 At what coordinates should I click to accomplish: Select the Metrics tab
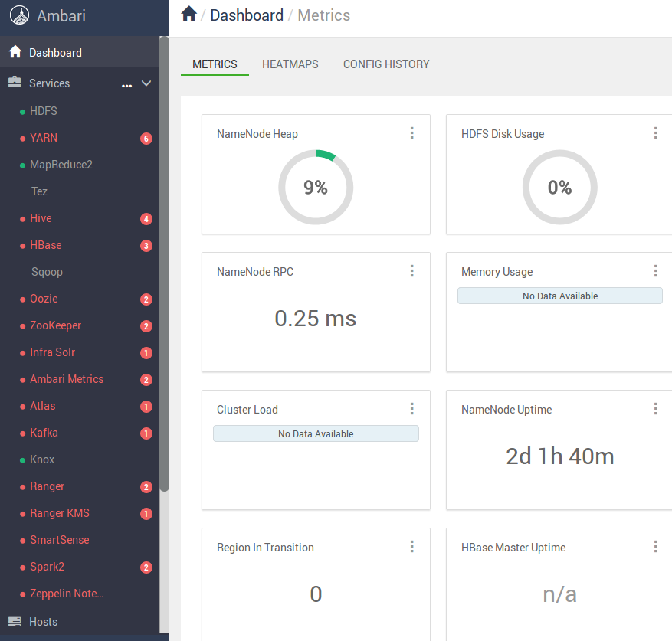coord(215,64)
